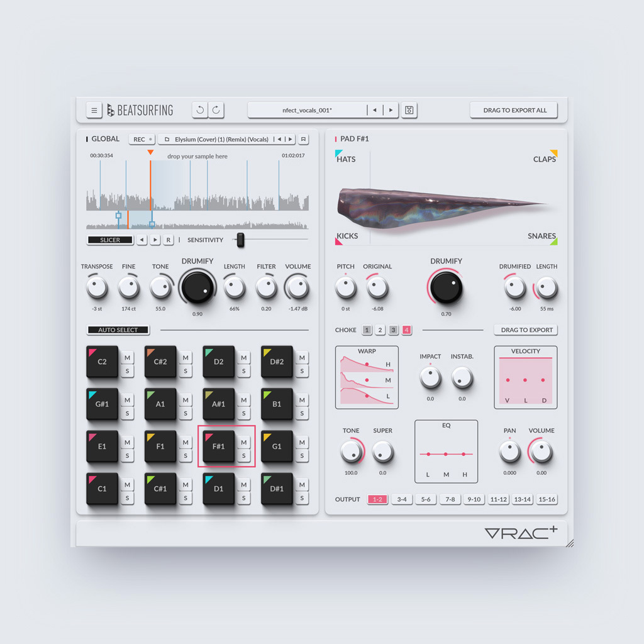Toggle choke group 3
The height and width of the screenshot is (644, 644).
tap(394, 330)
